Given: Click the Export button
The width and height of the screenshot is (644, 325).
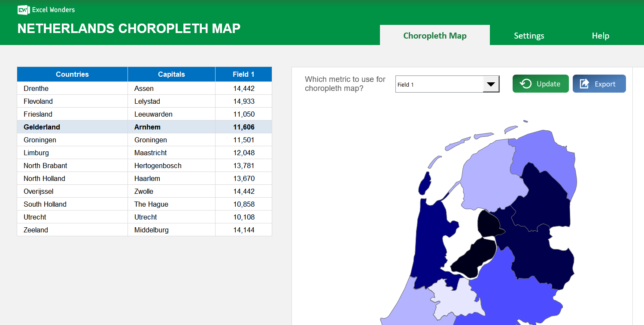Looking at the screenshot, I should 599,84.
